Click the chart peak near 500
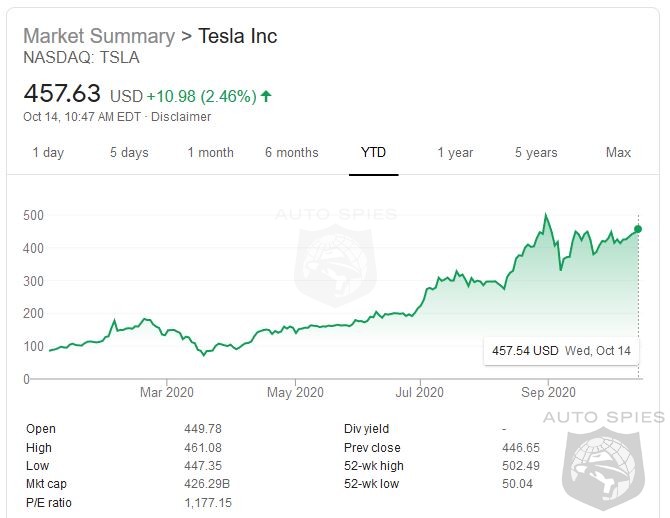Screen dimensions: 670x518 [546, 215]
